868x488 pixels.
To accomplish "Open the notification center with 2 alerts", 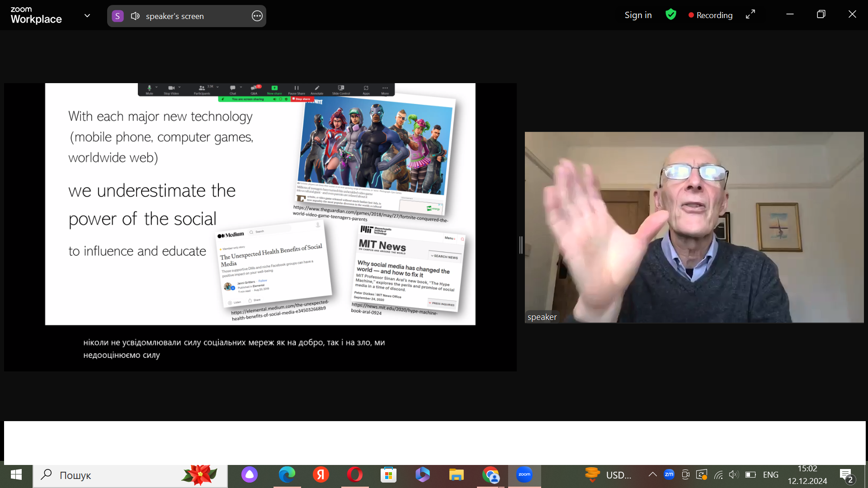I will point(847,475).
